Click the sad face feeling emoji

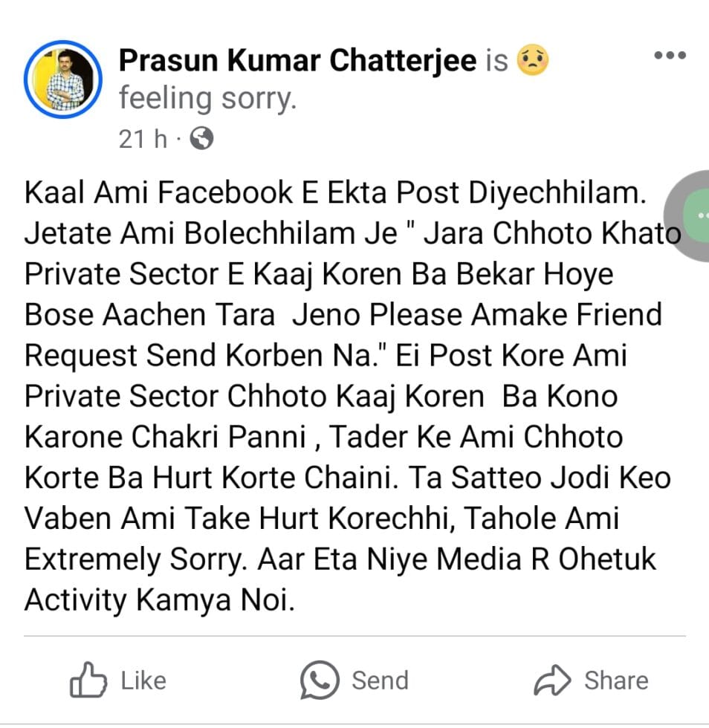tap(532, 60)
